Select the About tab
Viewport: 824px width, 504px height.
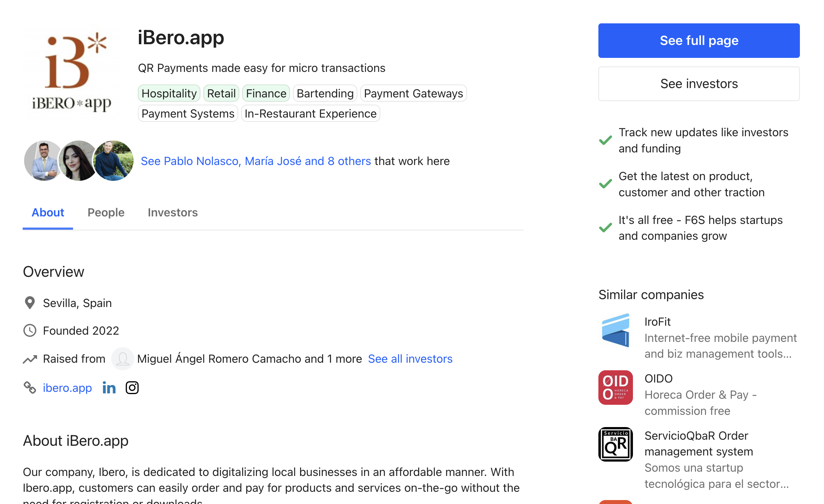point(48,212)
